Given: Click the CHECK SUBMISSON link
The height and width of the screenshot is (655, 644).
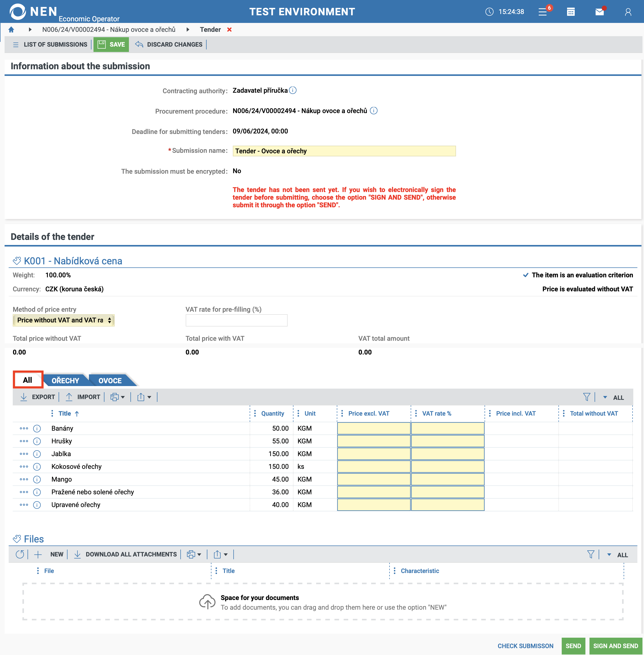Looking at the screenshot, I should tap(525, 646).
